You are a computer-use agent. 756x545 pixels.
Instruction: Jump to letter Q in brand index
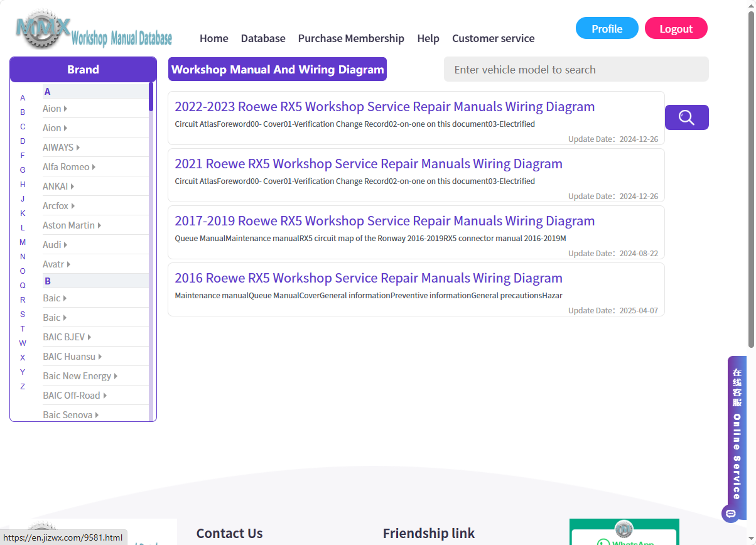[x=23, y=286]
